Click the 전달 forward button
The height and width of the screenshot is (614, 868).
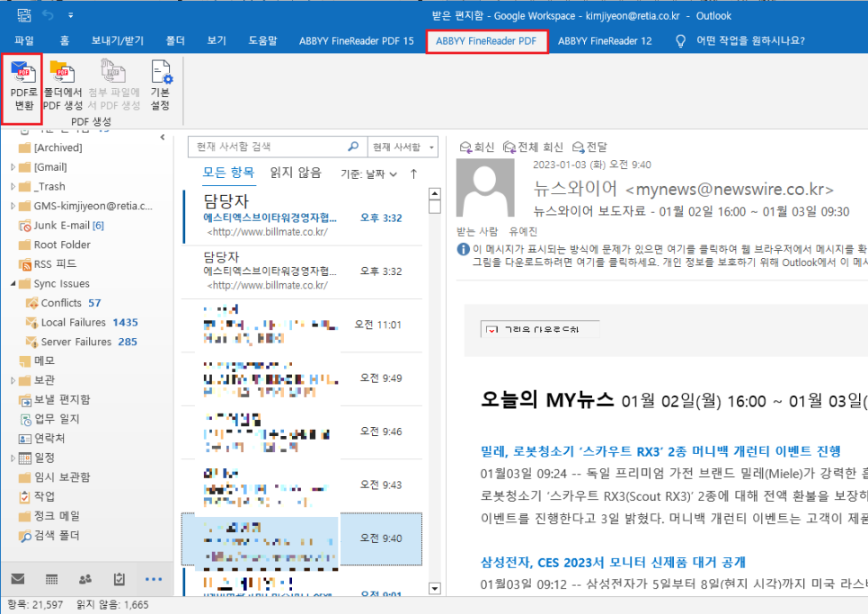(589, 147)
